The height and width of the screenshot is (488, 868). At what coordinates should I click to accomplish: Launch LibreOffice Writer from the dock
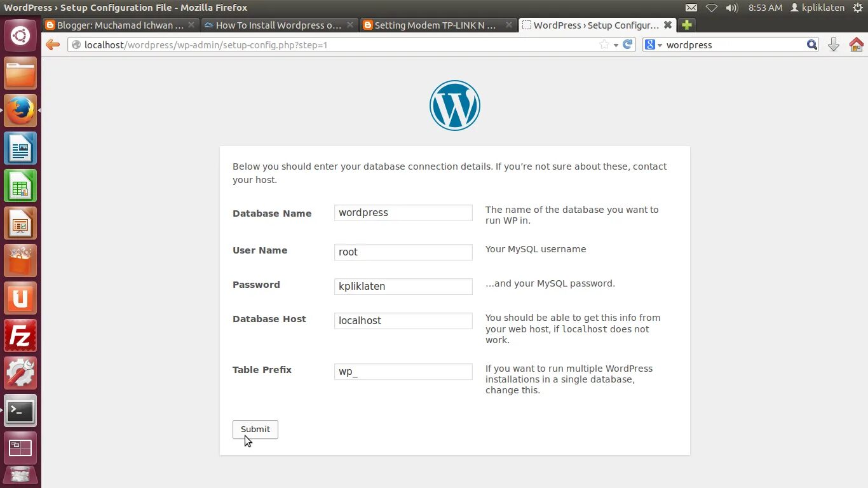20,149
